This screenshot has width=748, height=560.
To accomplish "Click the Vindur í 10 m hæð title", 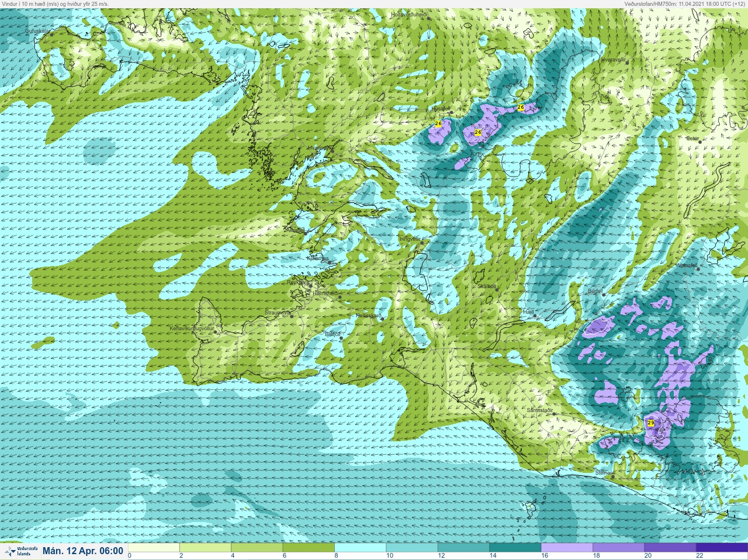I will [54, 4].
